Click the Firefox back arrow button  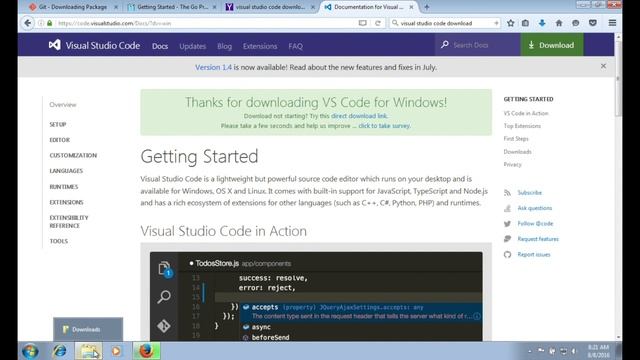click(x=28, y=23)
